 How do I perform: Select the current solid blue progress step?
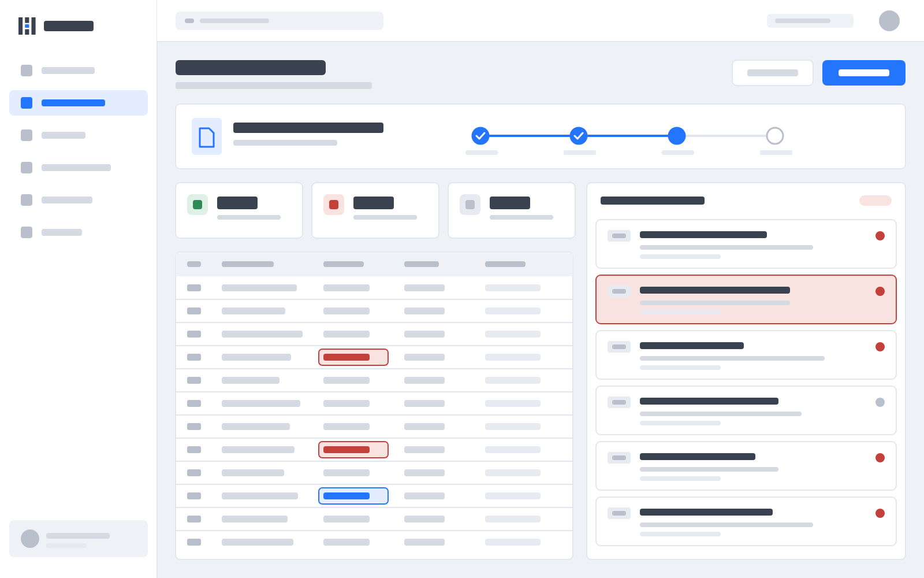[677, 136]
